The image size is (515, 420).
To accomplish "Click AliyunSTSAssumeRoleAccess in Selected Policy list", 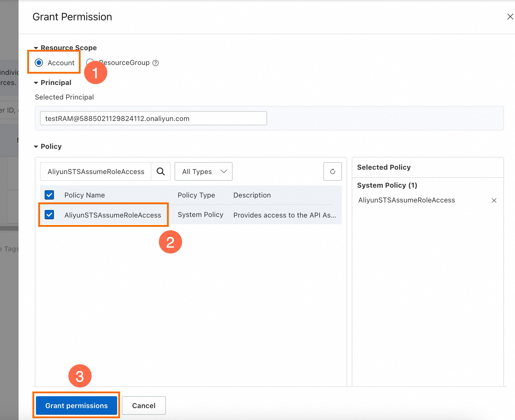I will (x=407, y=200).
